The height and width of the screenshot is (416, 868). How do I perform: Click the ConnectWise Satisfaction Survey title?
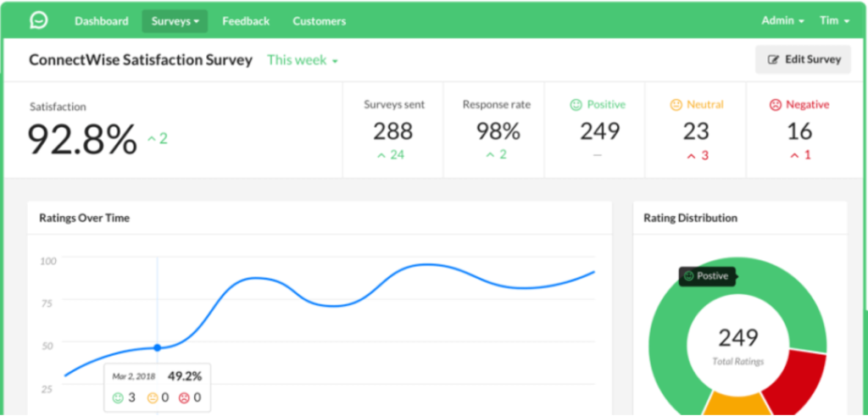pyautogui.click(x=141, y=60)
